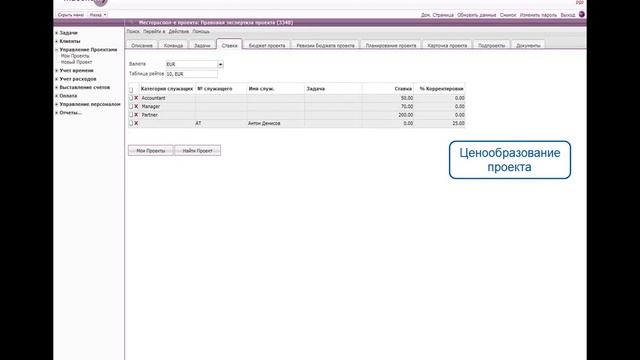Open Мои Проекты in the sidebar
640x360 pixels.
[x=75, y=56]
